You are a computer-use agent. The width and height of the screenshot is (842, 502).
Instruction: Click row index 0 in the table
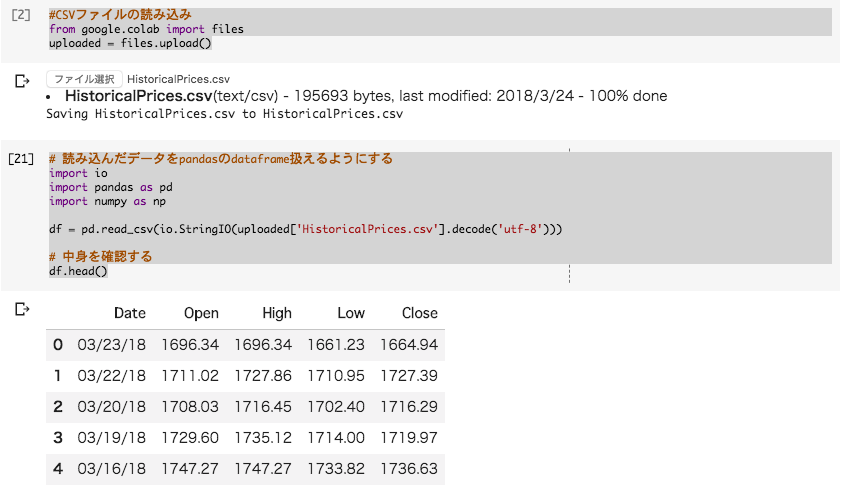pyautogui.click(x=58, y=345)
